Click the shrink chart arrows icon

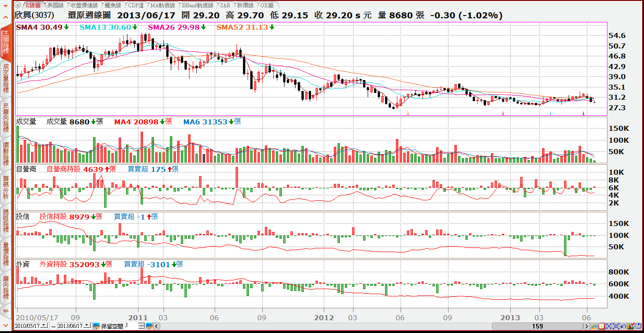(x=609, y=326)
